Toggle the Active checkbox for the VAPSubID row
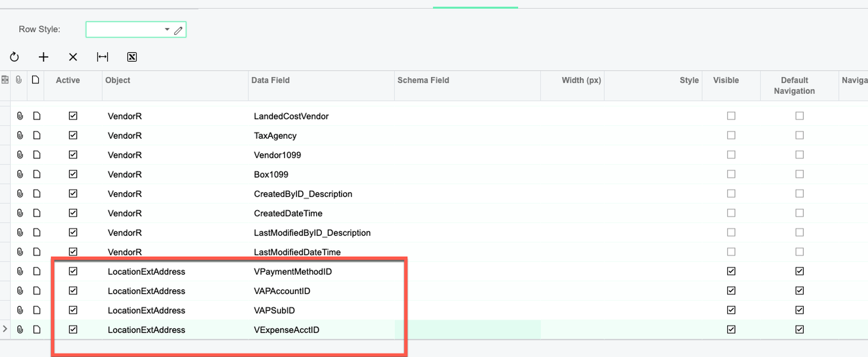 [73, 310]
